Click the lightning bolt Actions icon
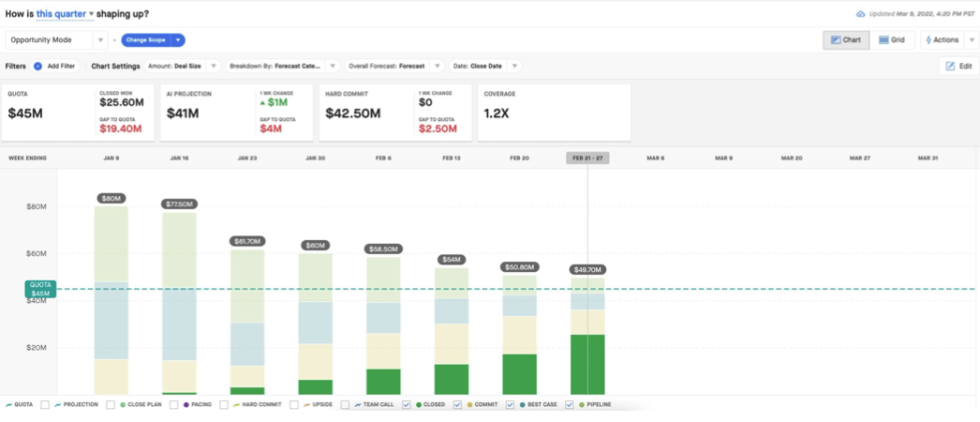The height and width of the screenshot is (422, 980). (x=928, y=39)
